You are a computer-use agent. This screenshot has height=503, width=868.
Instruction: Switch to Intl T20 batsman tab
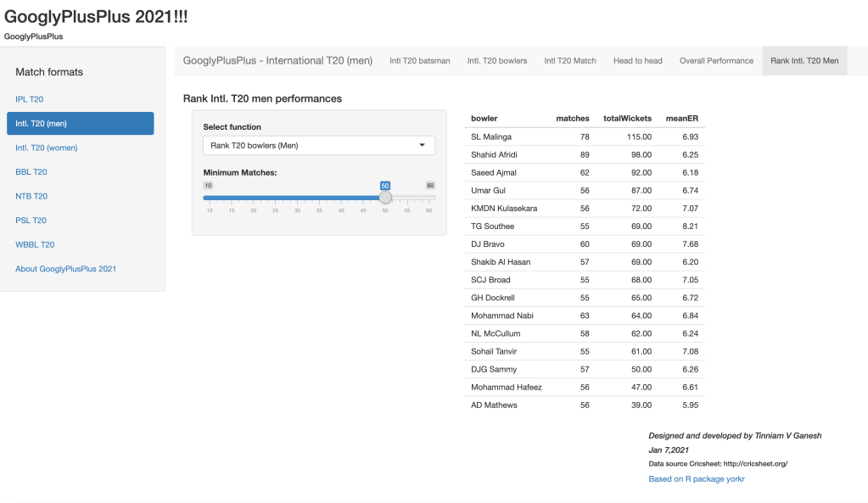click(419, 61)
